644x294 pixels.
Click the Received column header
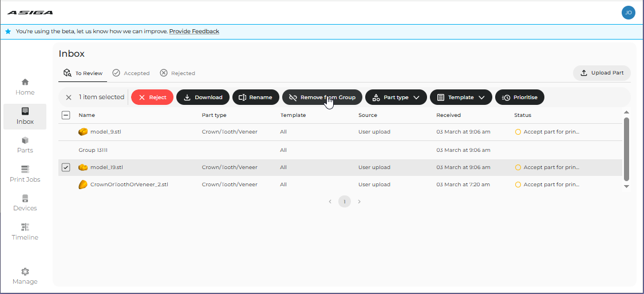coord(448,115)
